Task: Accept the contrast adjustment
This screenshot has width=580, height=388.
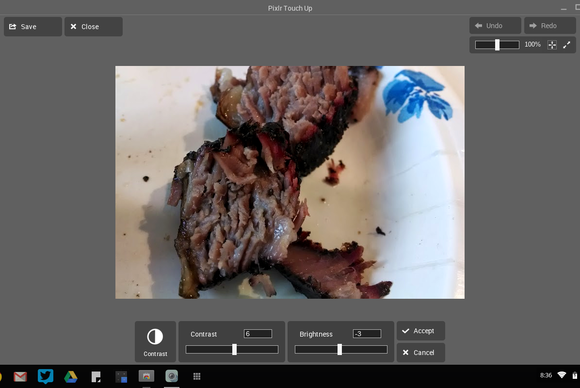Action: point(421,331)
